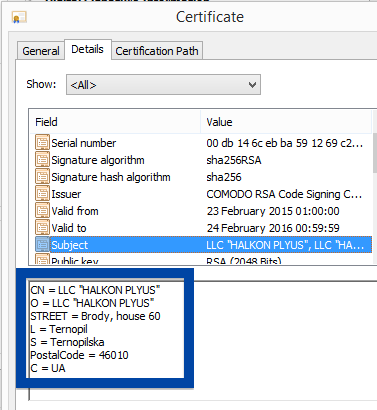Click the O = LLC "HALKON PLYUS" line

(92, 303)
